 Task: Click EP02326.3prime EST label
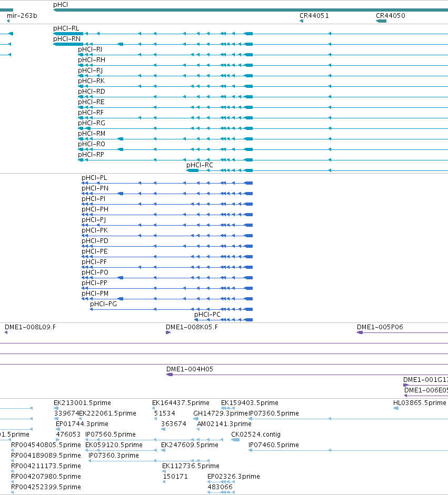234,477
